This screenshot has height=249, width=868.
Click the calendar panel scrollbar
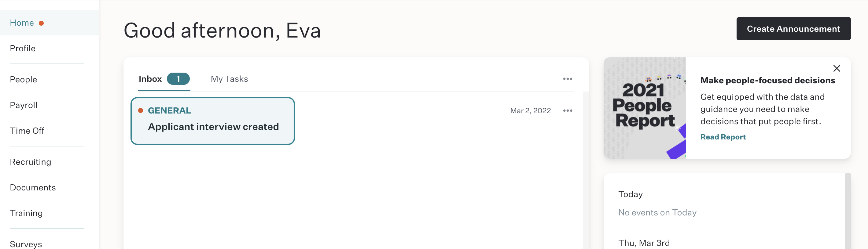pos(848,211)
